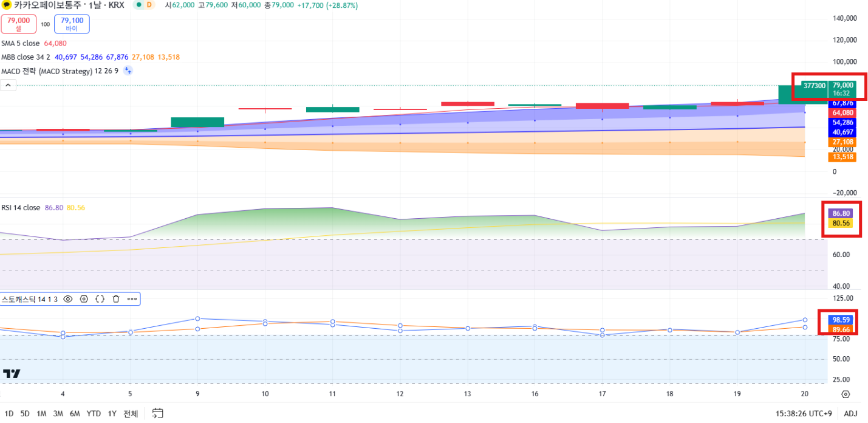The image size is (868, 423).
Task: Select the 5D time range
Action: (25, 414)
